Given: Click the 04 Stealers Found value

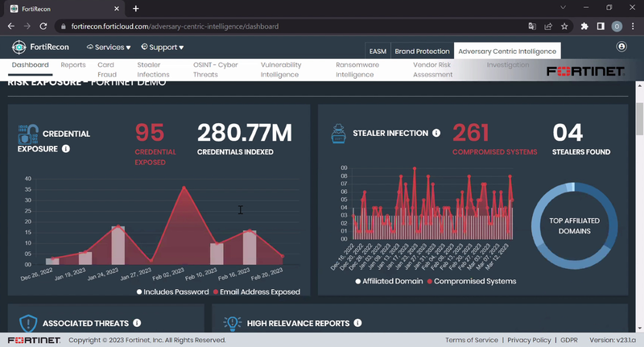Looking at the screenshot, I should point(568,133).
